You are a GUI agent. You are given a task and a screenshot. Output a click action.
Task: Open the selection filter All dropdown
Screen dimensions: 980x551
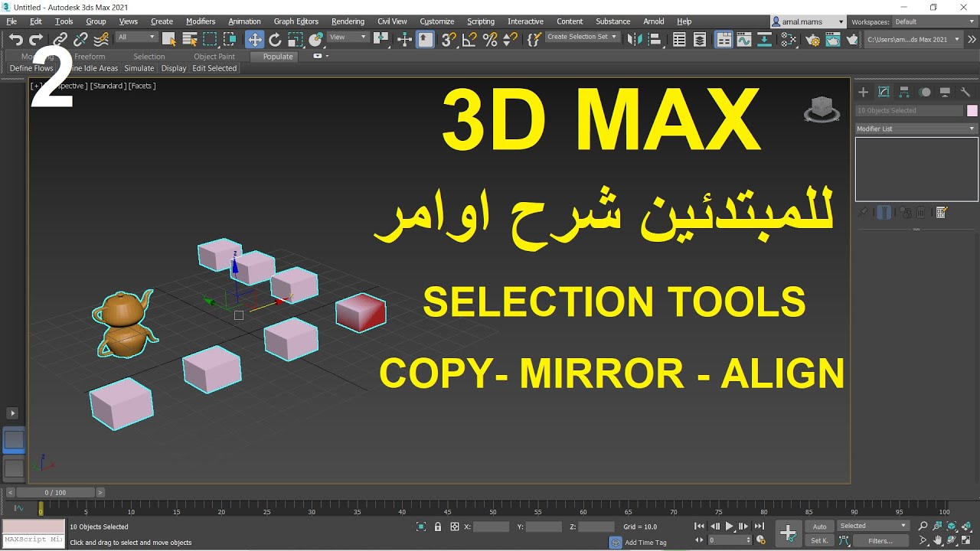tap(136, 37)
